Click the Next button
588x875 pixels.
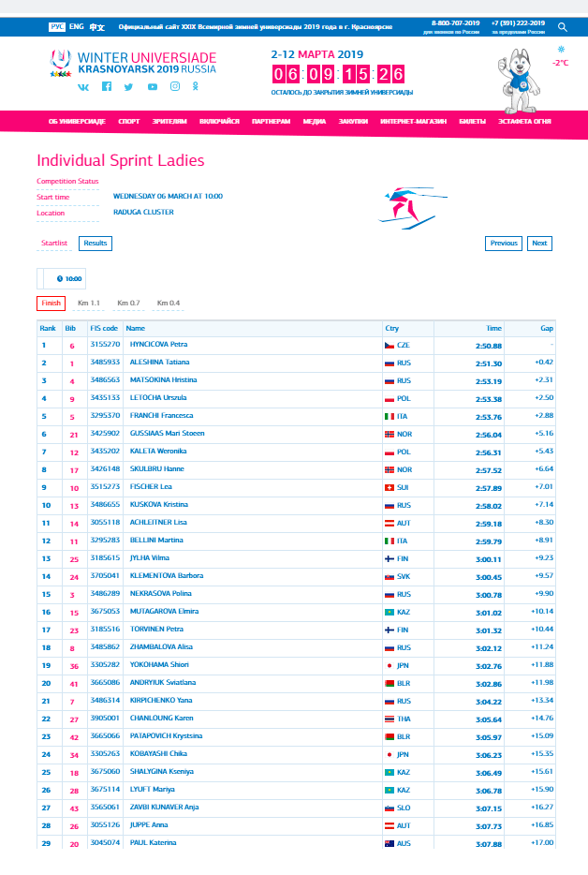click(x=539, y=244)
